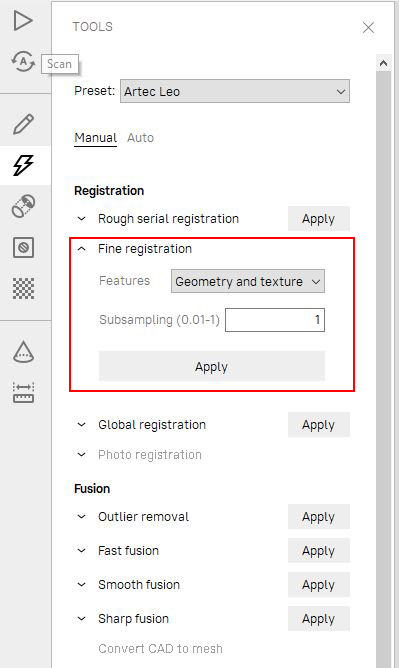Open the Tools lightning bolt icon
This screenshot has height=668, width=399.
[x=23, y=165]
